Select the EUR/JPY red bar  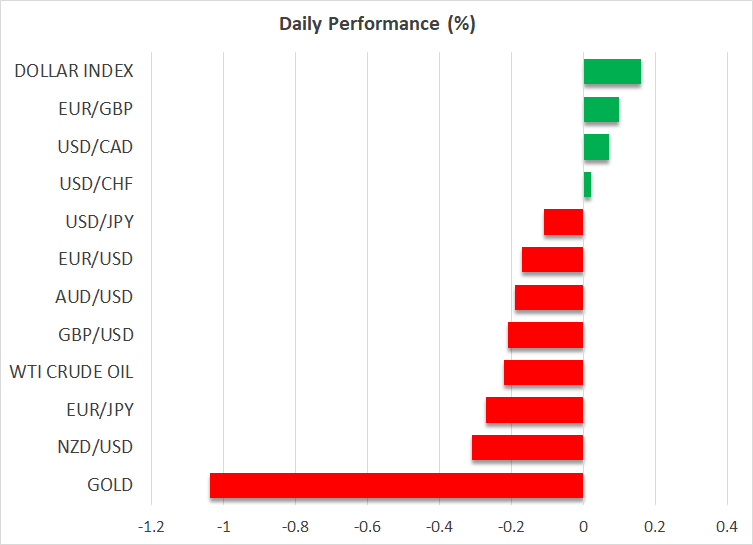pos(534,410)
